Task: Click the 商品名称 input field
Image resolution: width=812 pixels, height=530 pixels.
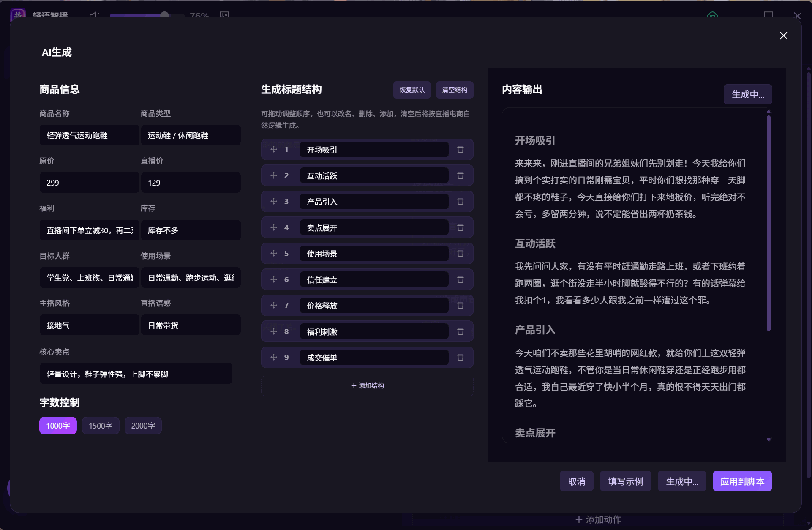Action: pos(89,135)
